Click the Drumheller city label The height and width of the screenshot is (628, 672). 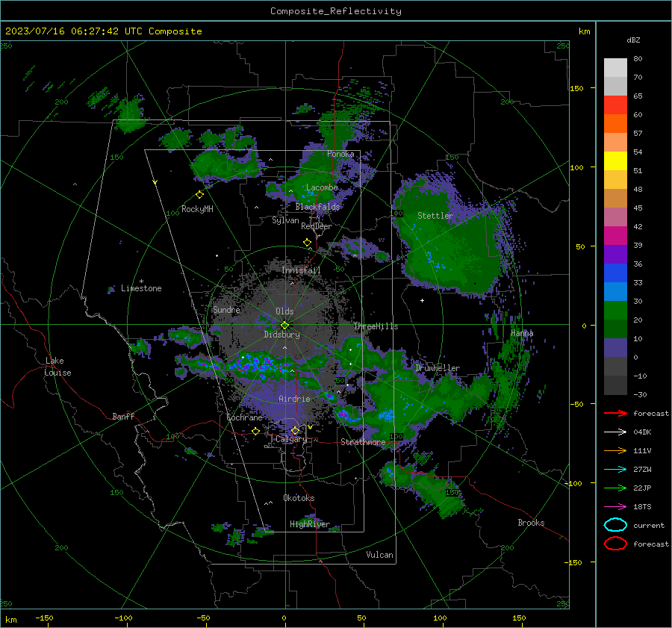click(x=438, y=368)
